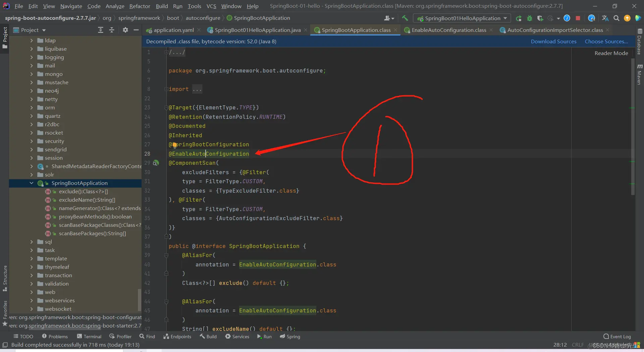Enable Reader Mode

pyautogui.click(x=611, y=53)
